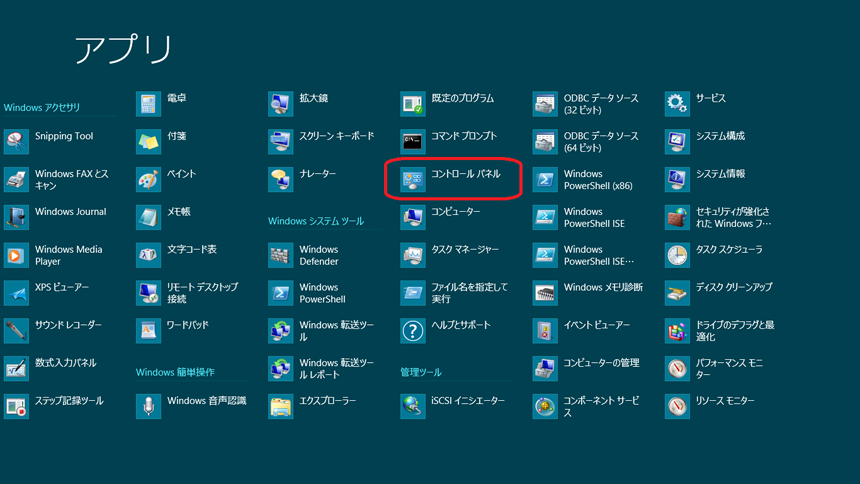860x484 pixels.
Task: Launch ドライブのデフラグと最適化 icon
Action: pyautogui.click(x=677, y=331)
